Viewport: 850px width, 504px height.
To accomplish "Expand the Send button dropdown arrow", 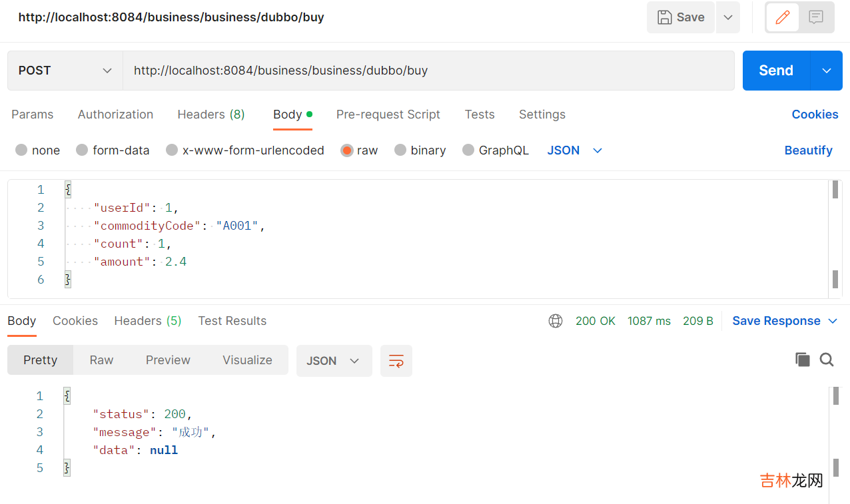I will pos(827,71).
